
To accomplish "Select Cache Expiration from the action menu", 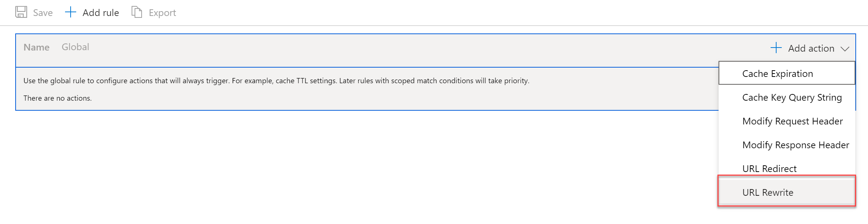I will (778, 74).
